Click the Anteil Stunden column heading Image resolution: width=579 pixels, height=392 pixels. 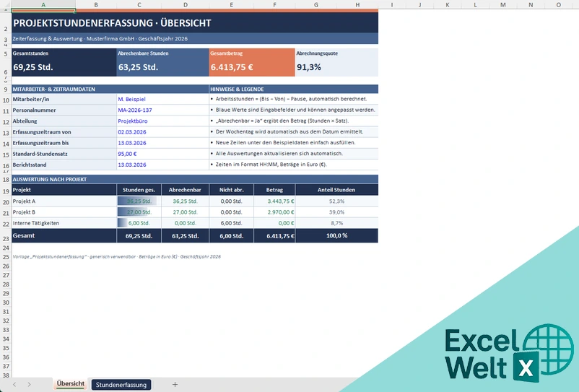pyautogui.click(x=336, y=190)
